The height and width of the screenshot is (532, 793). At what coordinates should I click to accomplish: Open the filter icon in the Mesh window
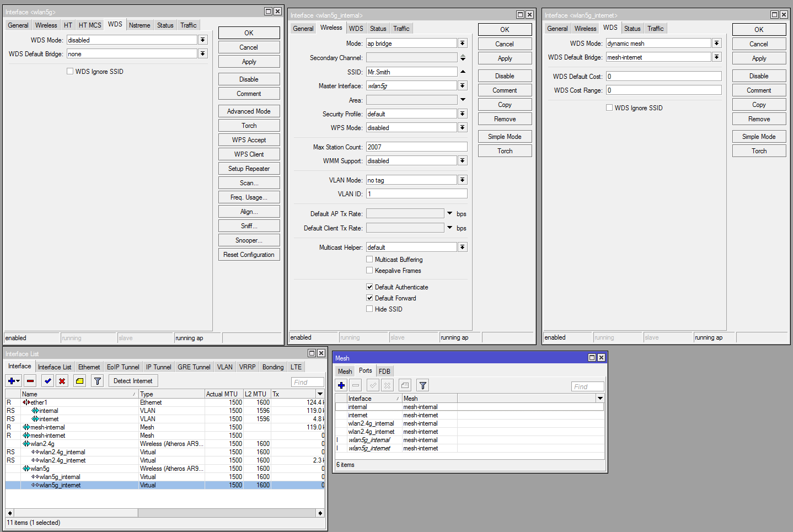[422, 385]
